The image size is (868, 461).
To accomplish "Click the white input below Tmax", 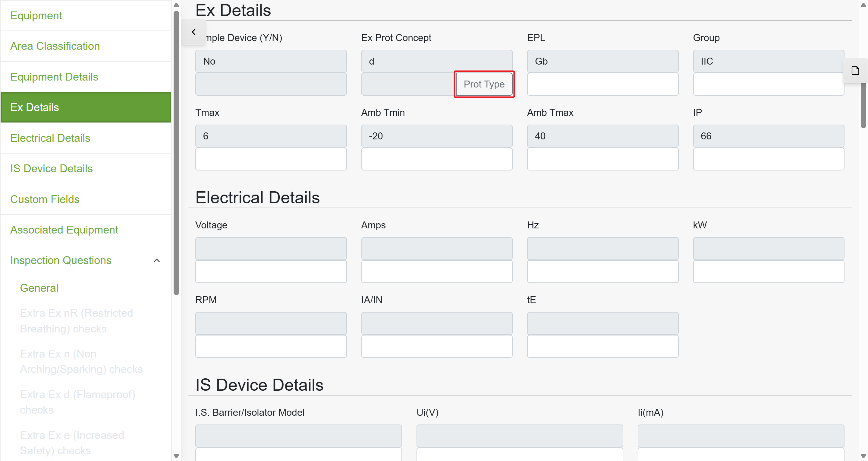I will 271,159.
